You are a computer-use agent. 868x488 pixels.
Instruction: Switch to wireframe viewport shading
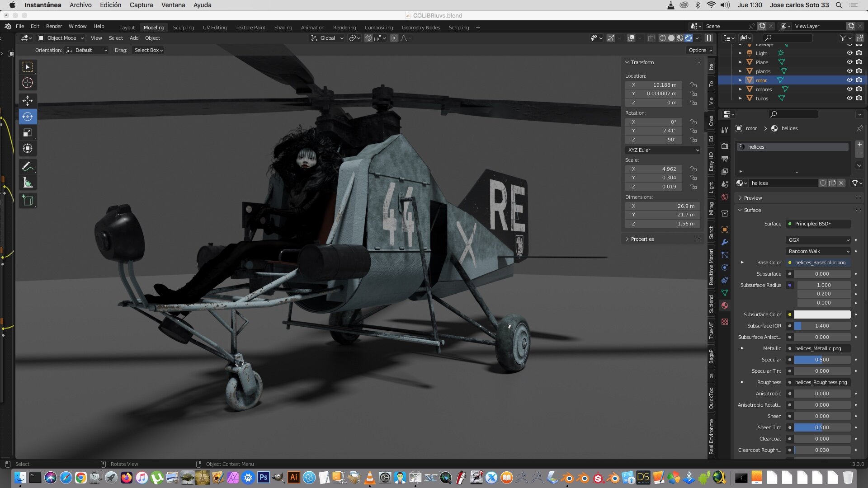[x=662, y=38]
